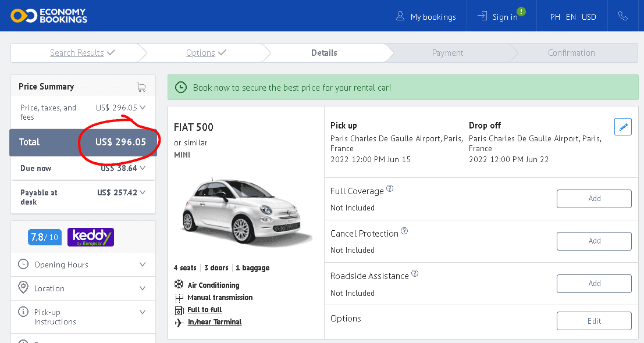
Task: Return to the Options step
Action: (x=201, y=52)
